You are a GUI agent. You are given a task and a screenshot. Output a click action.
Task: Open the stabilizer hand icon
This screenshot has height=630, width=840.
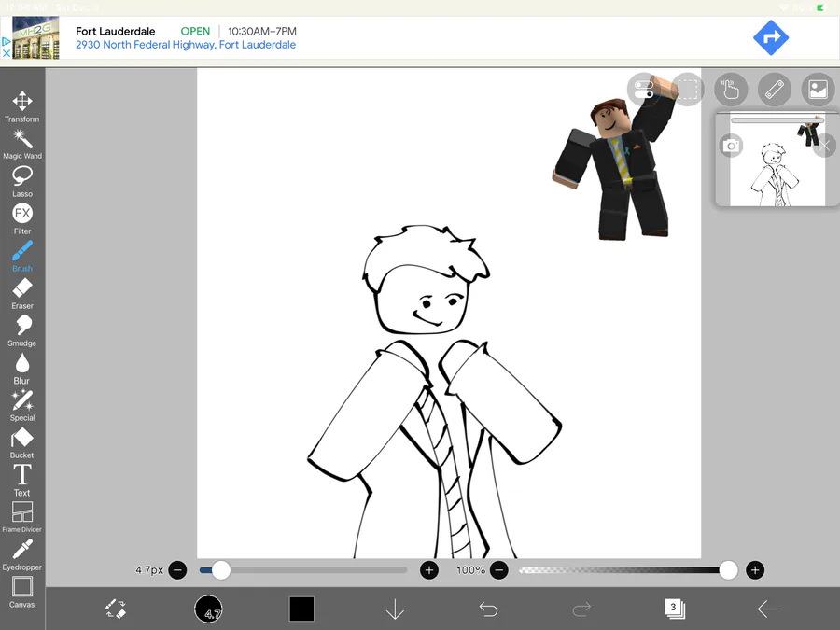click(731, 90)
